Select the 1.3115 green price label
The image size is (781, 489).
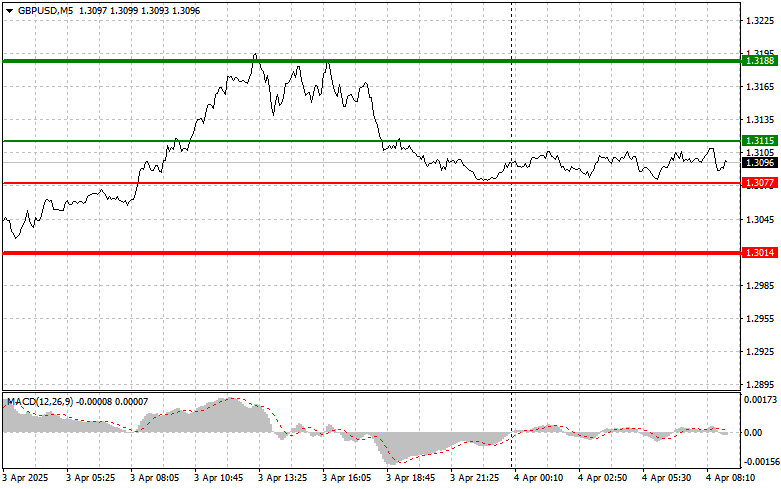(x=760, y=141)
